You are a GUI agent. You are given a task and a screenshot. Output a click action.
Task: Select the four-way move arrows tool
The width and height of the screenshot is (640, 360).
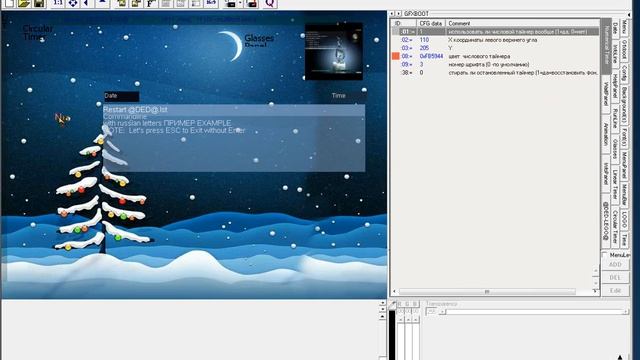tap(73, 3)
